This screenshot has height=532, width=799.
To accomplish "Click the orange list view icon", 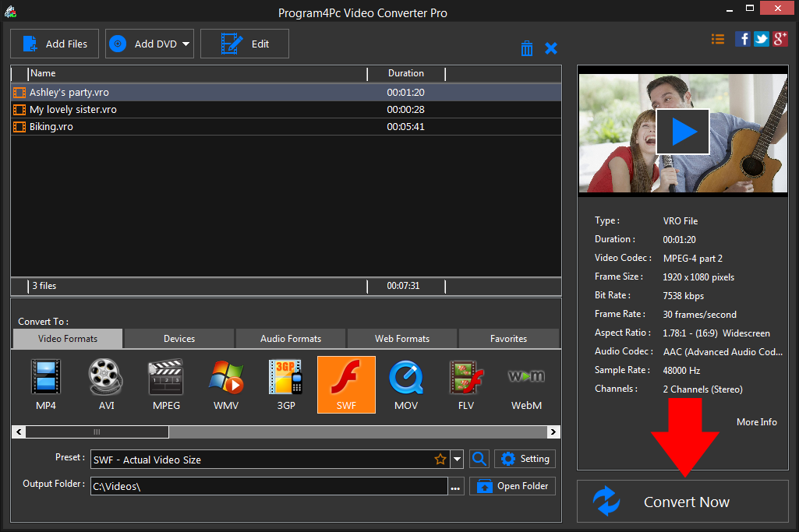I will click(718, 39).
